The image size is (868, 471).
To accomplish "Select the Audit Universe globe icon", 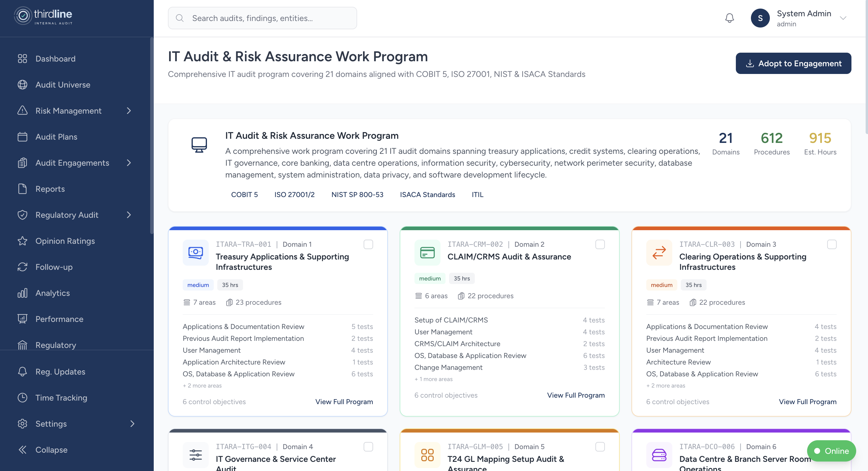I will click(22, 85).
